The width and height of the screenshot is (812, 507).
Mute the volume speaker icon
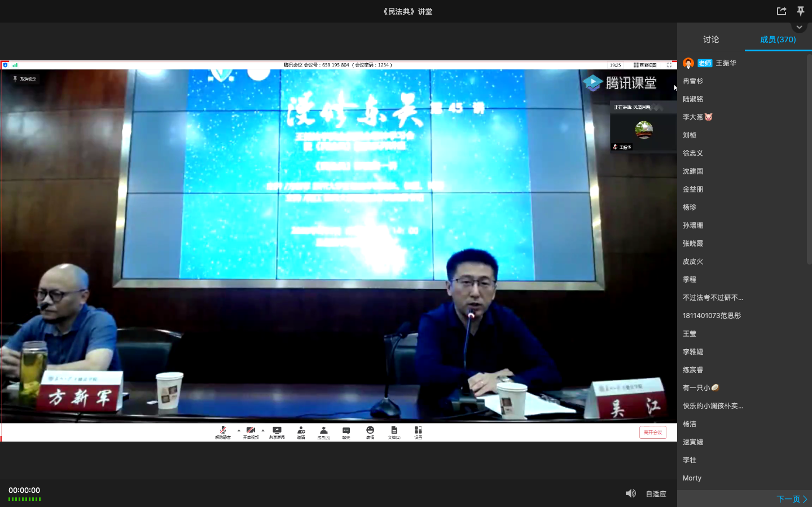630,493
